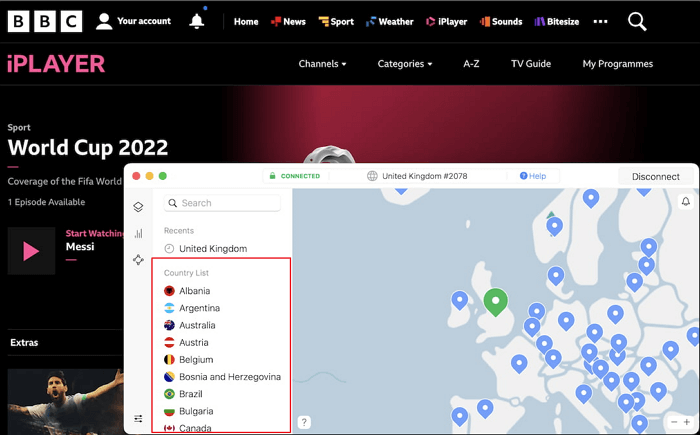Viewport: 700px width, 435px height.
Task: Zoom in the map with plus
Action: point(687,422)
